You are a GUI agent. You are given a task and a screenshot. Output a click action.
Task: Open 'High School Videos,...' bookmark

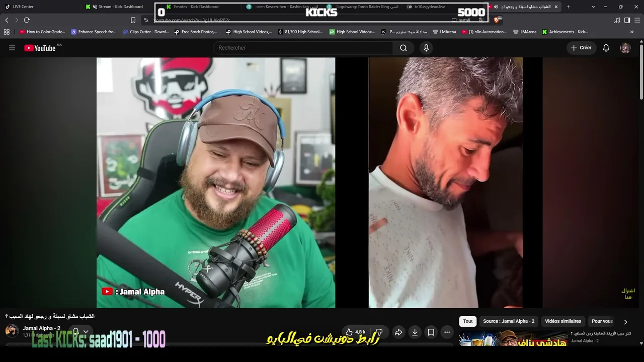pos(249,32)
